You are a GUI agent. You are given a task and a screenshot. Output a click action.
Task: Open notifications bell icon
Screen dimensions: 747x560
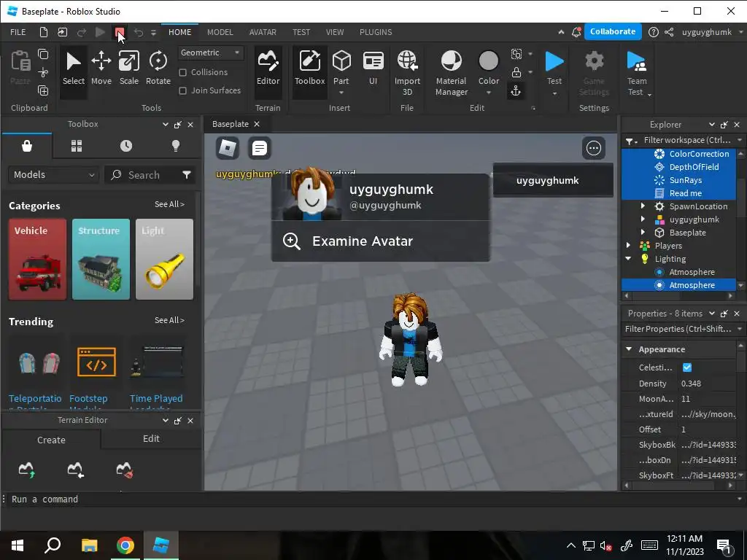pyautogui.click(x=576, y=32)
